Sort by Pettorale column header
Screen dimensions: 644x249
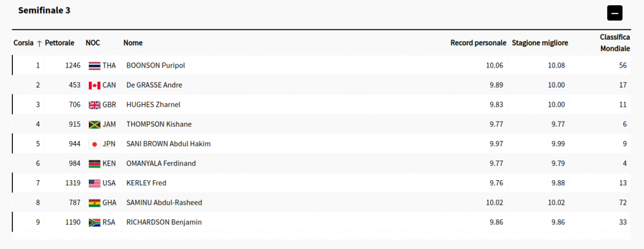pyautogui.click(x=59, y=42)
